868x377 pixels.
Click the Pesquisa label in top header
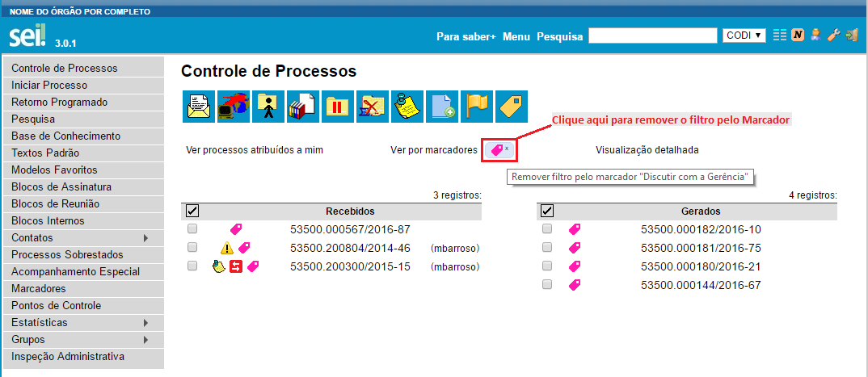pos(559,36)
